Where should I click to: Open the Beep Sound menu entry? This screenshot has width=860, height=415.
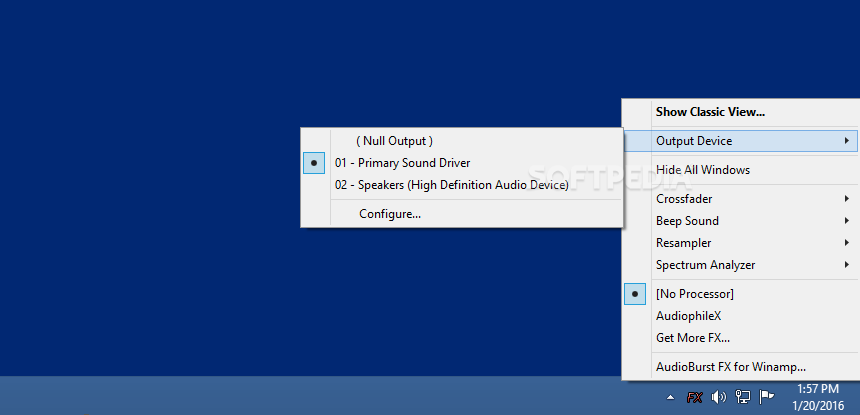[x=740, y=221]
